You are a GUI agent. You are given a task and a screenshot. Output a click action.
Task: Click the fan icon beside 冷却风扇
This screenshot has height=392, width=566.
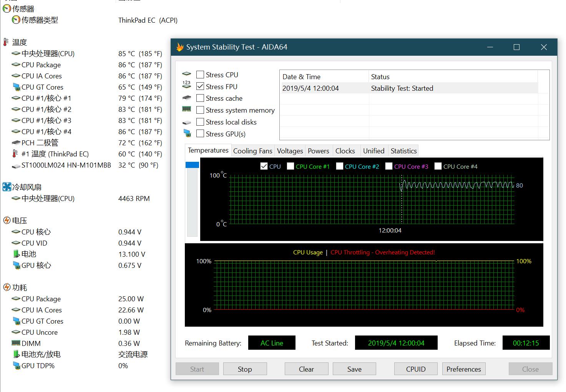point(7,187)
